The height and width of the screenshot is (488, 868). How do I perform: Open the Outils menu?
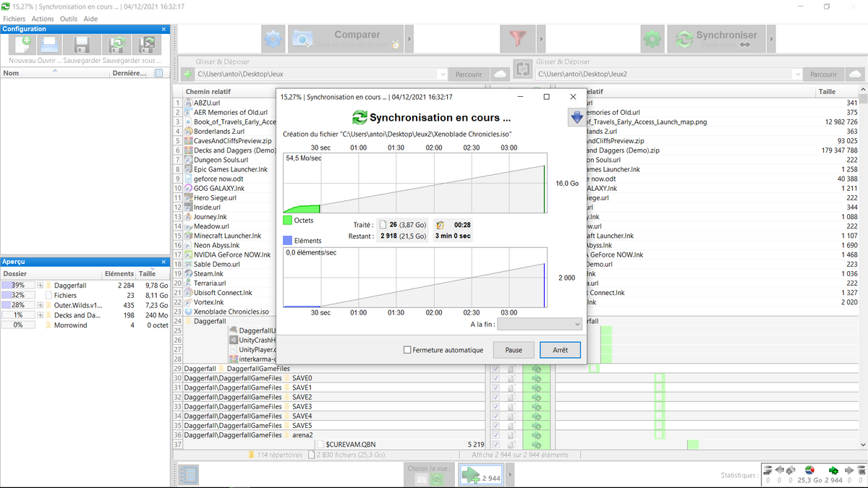coord(69,19)
